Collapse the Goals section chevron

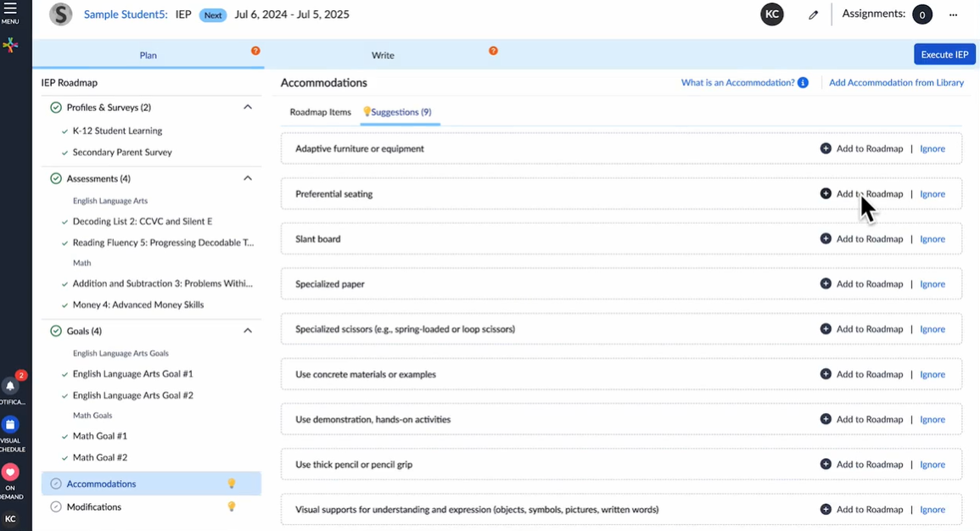coord(248,331)
